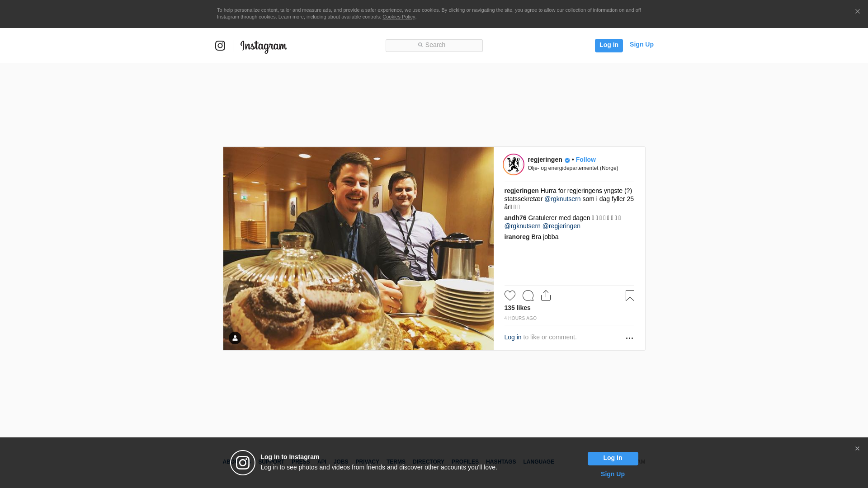
Task: Focus the Search input field
Action: tap(434, 45)
